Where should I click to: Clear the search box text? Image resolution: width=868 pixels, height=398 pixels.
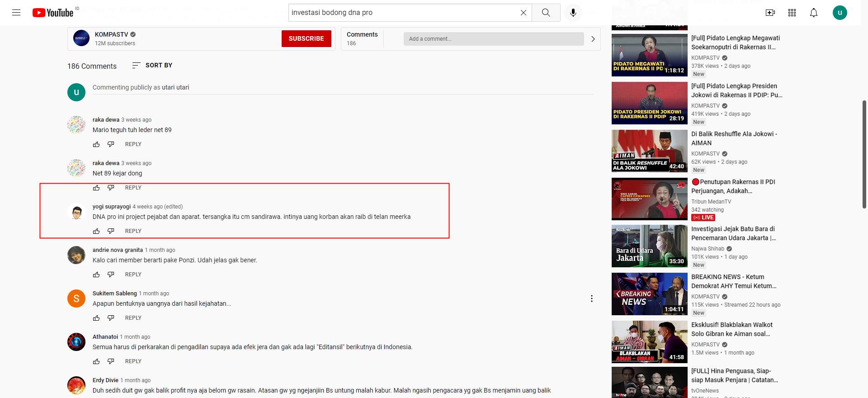[x=523, y=13]
